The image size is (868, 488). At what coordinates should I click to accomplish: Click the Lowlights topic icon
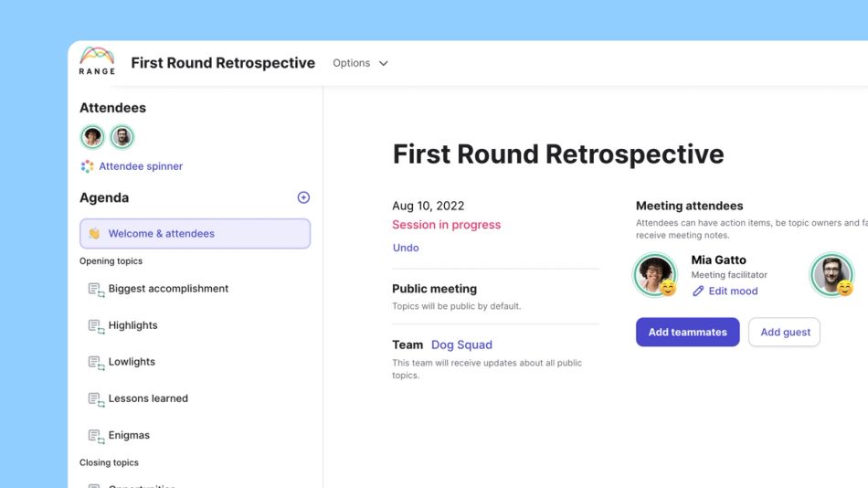(95, 363)
